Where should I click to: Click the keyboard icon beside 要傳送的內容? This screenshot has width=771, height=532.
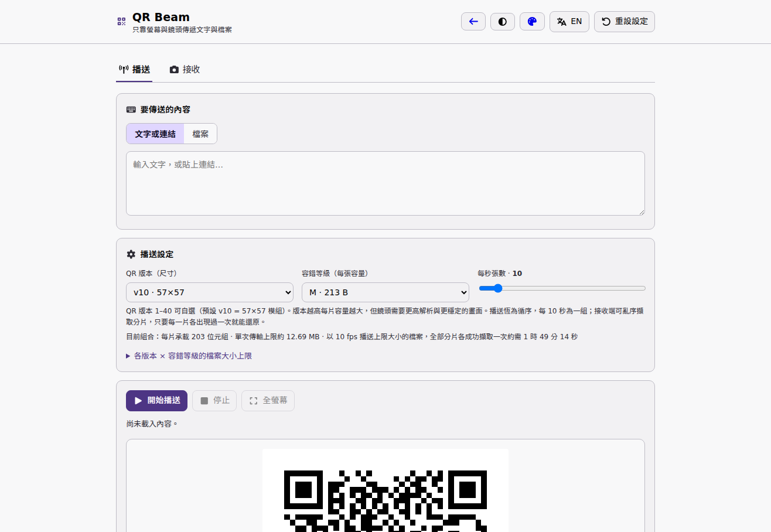[131, 110]
